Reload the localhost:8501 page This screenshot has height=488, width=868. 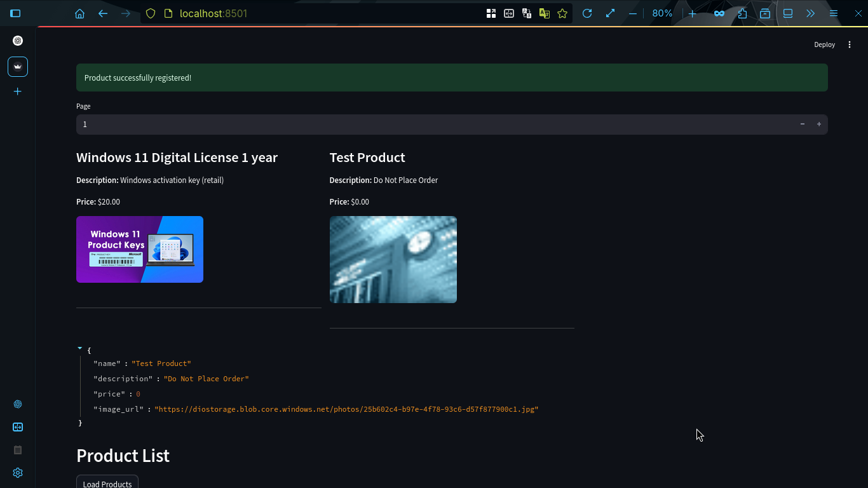(x=587, y=13)
